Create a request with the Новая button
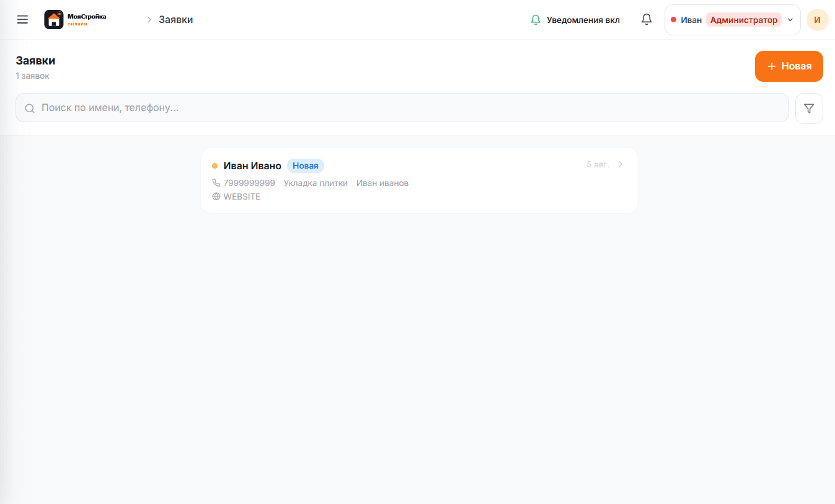This screenshot has height=504, width=835. point(789,66)
